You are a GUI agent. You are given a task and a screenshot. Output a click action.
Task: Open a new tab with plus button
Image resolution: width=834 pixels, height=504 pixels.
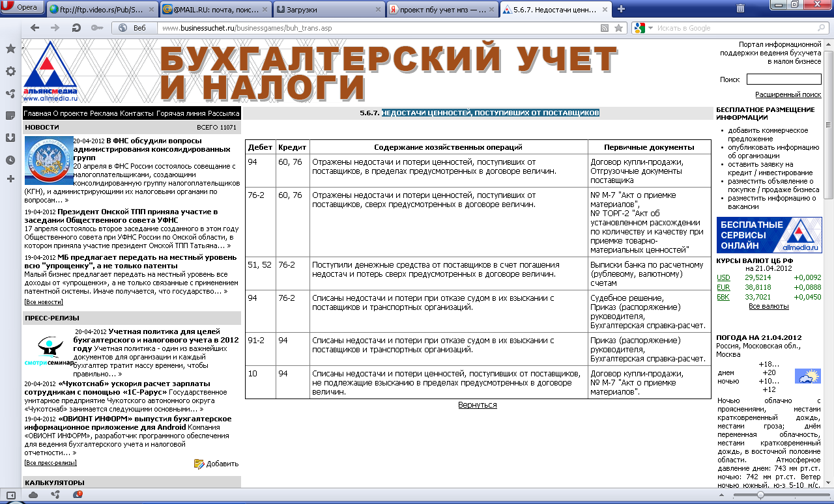pos(622,8)
